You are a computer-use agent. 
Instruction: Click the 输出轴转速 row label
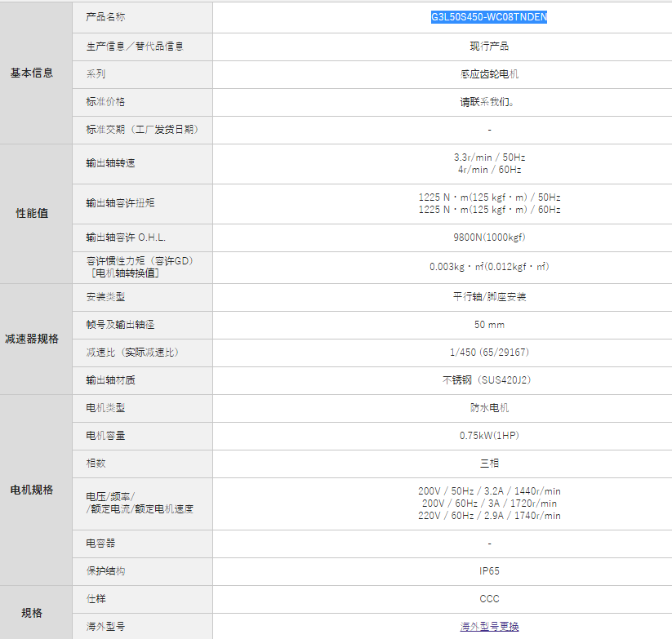110,163
